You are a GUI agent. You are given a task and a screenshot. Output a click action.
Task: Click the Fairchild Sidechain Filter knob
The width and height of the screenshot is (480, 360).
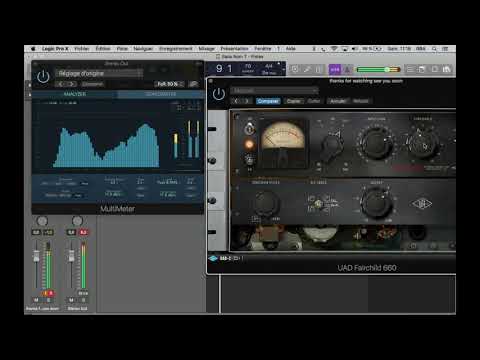point(266,203)
